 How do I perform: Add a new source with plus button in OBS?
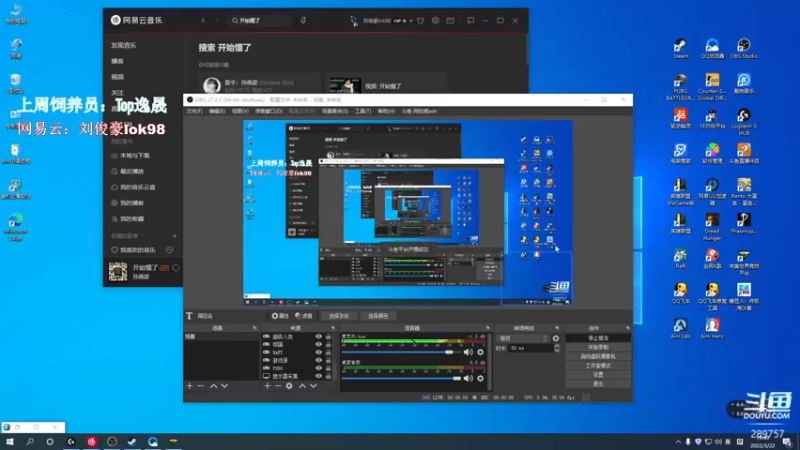(267, 386)
